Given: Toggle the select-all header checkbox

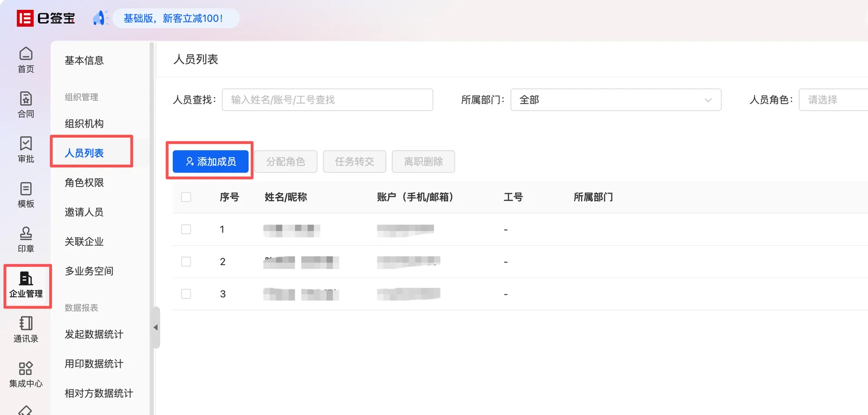Looking at the screenshot, I should 186,197.
